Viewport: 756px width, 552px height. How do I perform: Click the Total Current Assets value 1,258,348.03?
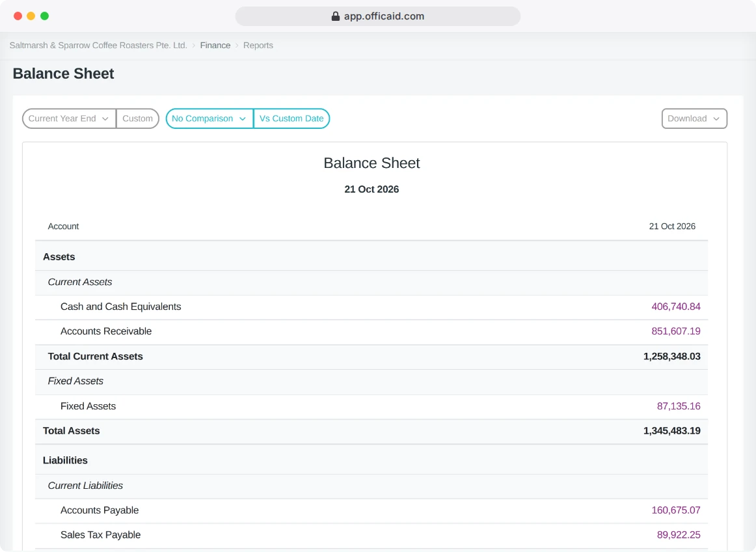[671, 357]
